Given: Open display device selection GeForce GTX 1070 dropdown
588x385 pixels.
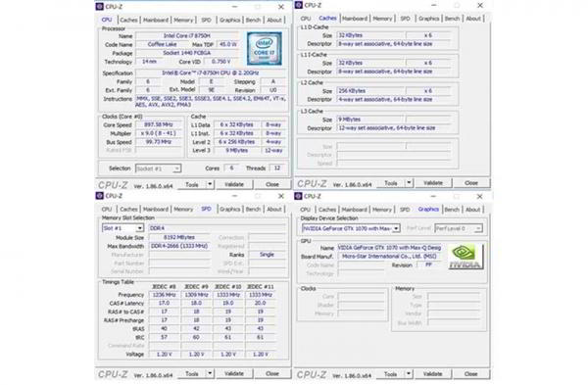Looking at the screenshot, I should (396, 228).
